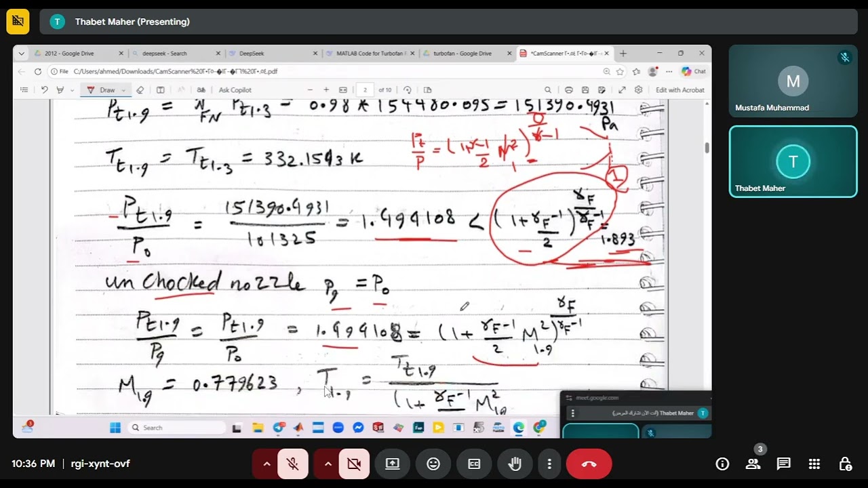The height and width of the screenshot is (488, 868).
Task: Open the Meet activities grid icon
Action: tap(814, 464)
